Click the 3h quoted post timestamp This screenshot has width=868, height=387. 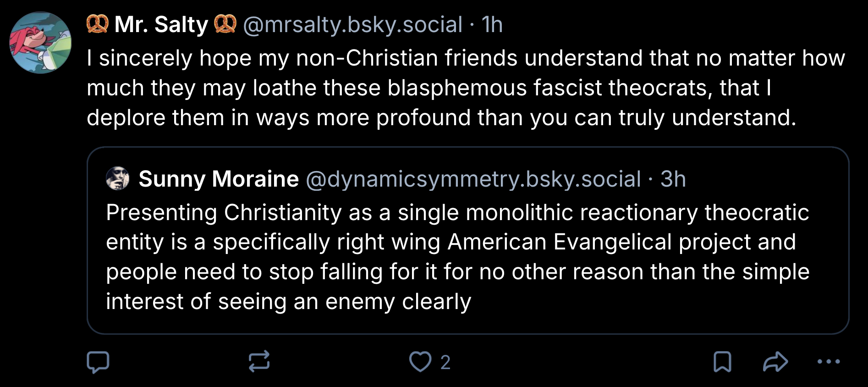pos(673,179)
